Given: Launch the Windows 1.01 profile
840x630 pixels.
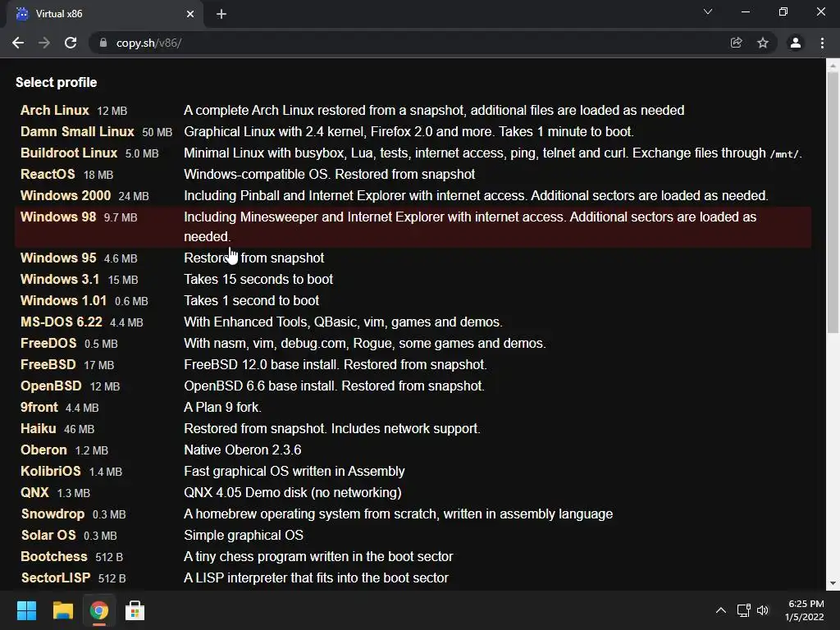Looking at the screenshot, I should point(63,300).
